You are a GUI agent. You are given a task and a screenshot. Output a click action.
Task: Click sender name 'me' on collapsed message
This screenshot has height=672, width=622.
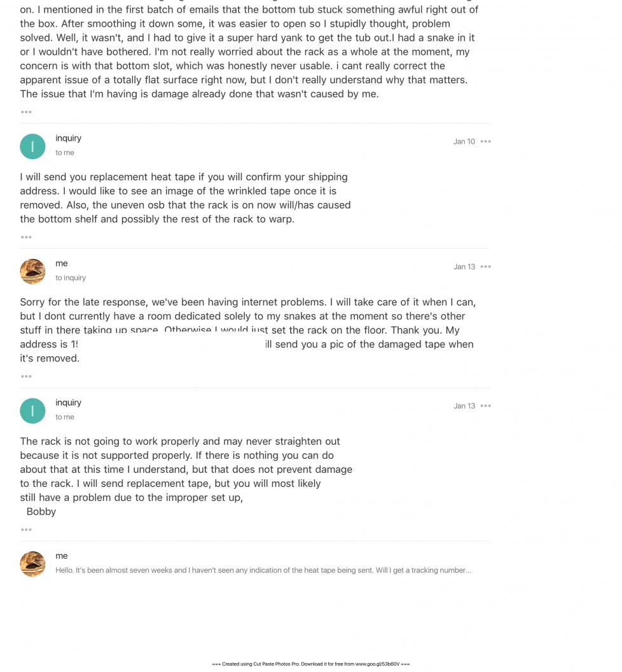pyautogui.click(x=62, y=556)
